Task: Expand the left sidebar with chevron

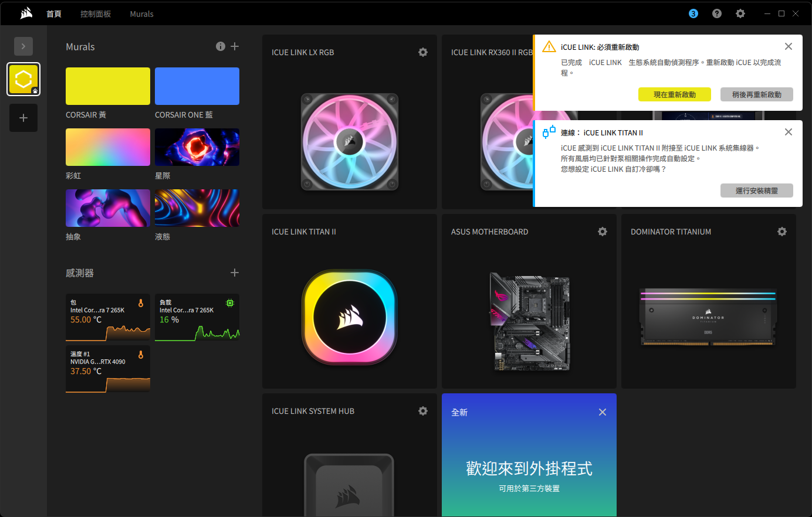Action: (x=23, y=46)
